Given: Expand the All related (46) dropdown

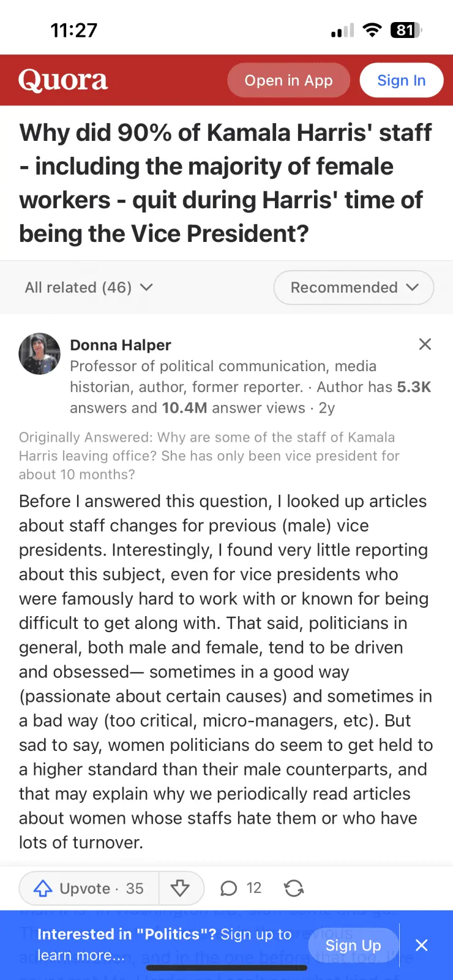Looking at the screenshot, I should tap(89, 287).
